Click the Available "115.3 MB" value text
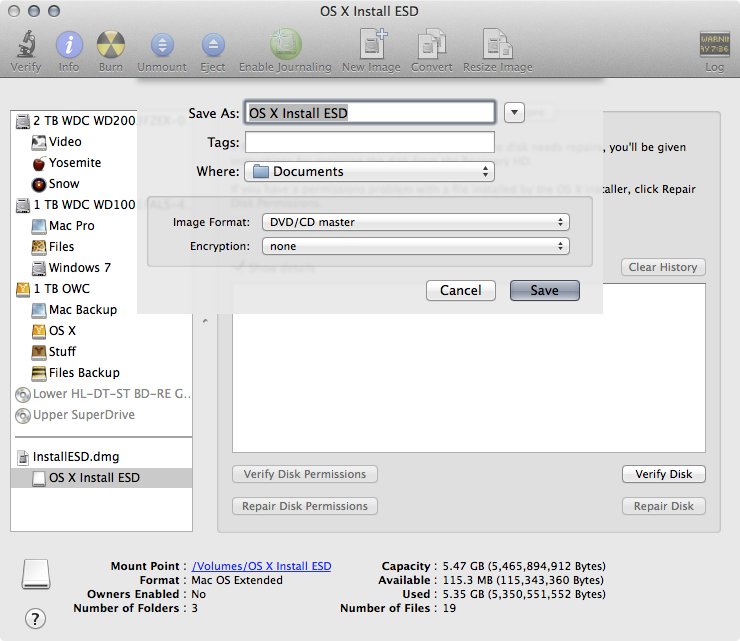Image resolution: width=740 pixels, height=641 pixels. tap(468, 580)
